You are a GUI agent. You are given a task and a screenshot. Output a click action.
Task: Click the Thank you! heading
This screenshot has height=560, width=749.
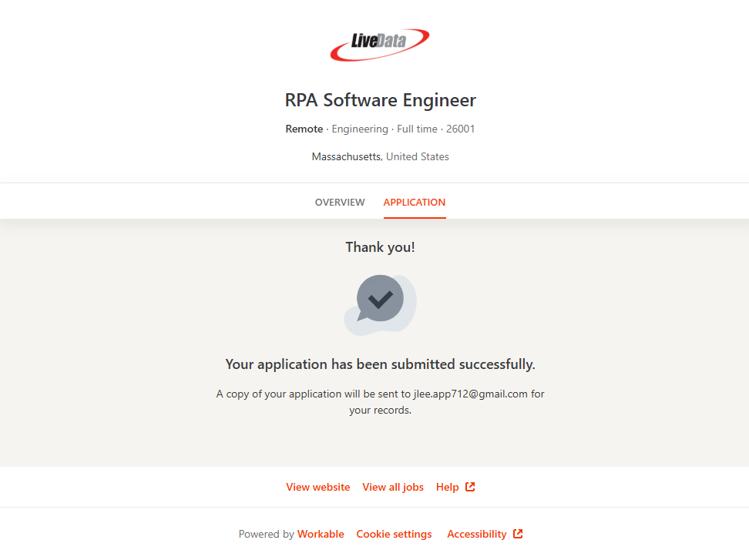(380, 247)
